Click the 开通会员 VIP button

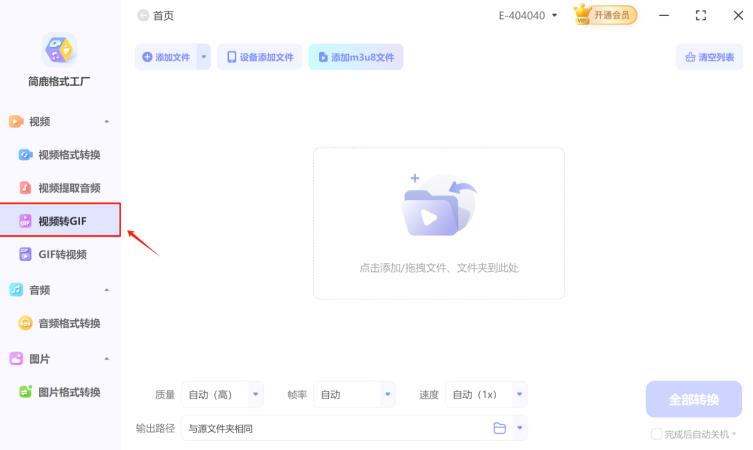point(606,15)
